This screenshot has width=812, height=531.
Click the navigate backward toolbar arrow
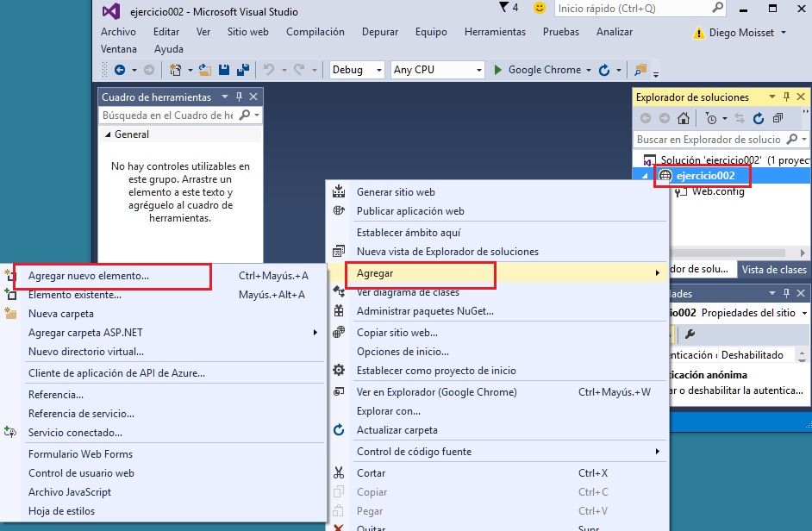click(x=120, y=70)
